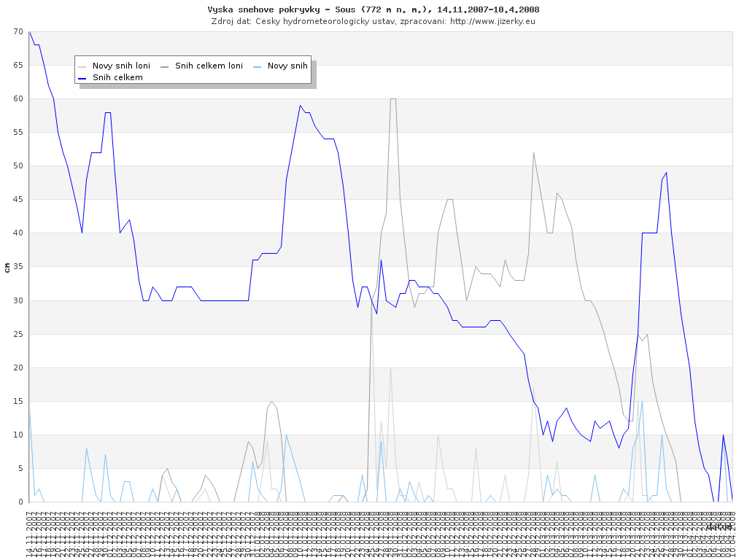This screenshot has height=560, width=747.
Task: Click the 'Novy snih loni' legend line swatch
Action: tap(83, 66)
